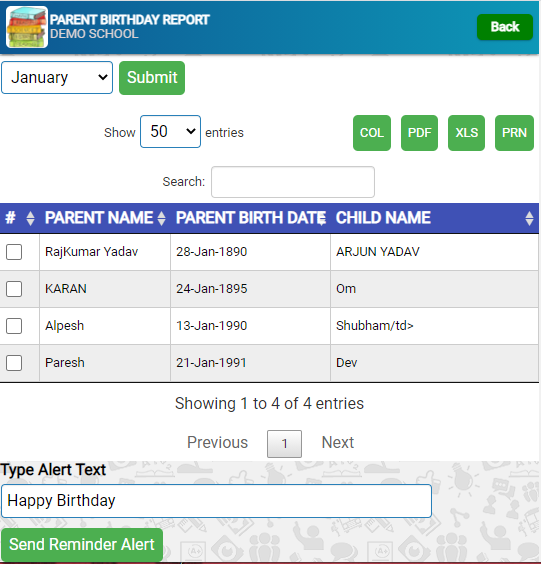Screen dimensions: 541x564
Task: Go to page 1 in pagination
Action: tap(284, 444)
